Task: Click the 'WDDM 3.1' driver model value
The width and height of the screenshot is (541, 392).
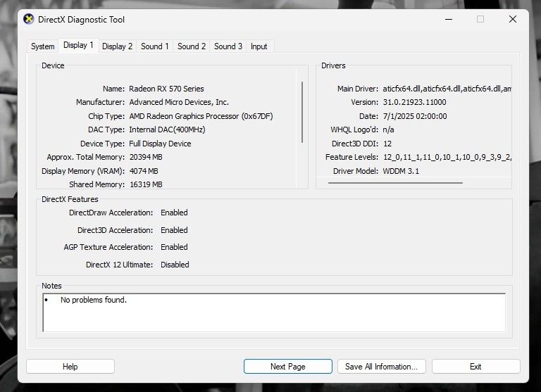Action: [401, 171]
